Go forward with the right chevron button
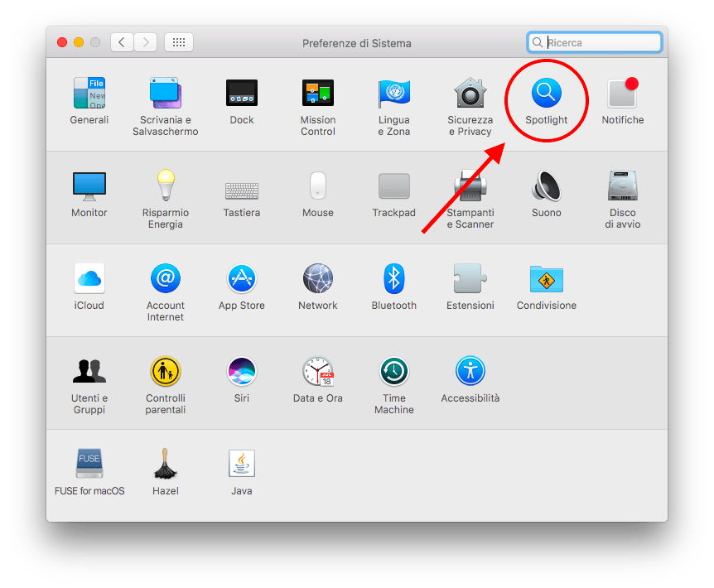 pos(146,42)
